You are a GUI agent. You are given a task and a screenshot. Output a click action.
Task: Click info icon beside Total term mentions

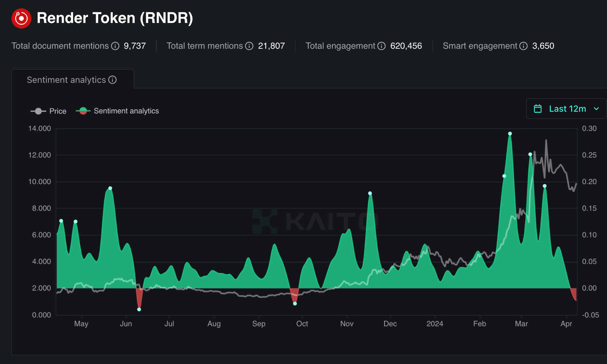click(x=249, y=46)
